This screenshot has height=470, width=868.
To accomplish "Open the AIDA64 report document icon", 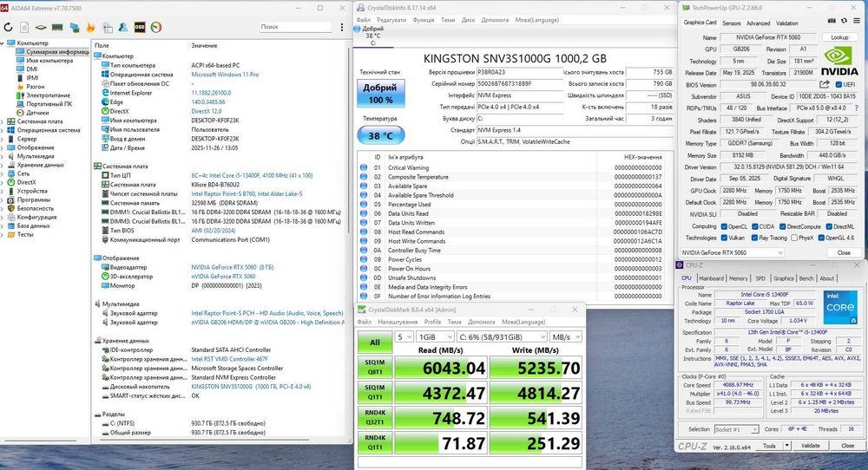I will pos(24,27).
